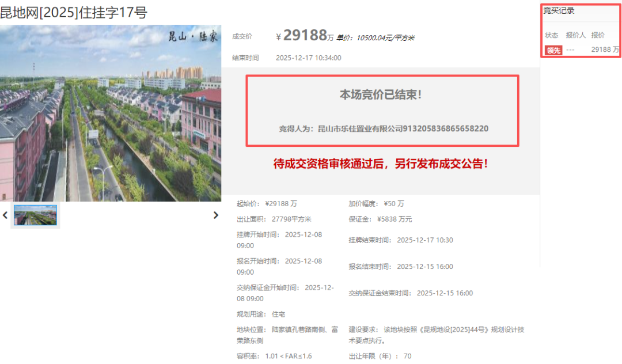Click the previous image left arrow
This screenshot has height=364, width=622.
(5, 215)
